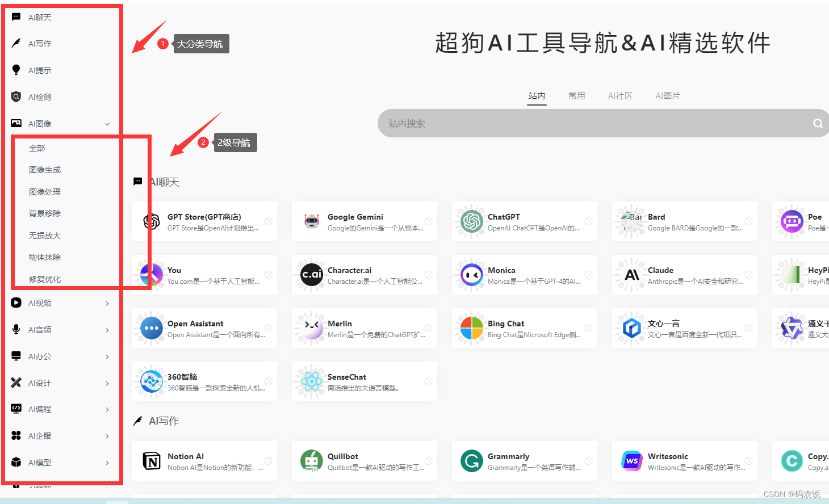Switch to the 常用 search tab
The image size is (829, 504).
coord(576,96)
